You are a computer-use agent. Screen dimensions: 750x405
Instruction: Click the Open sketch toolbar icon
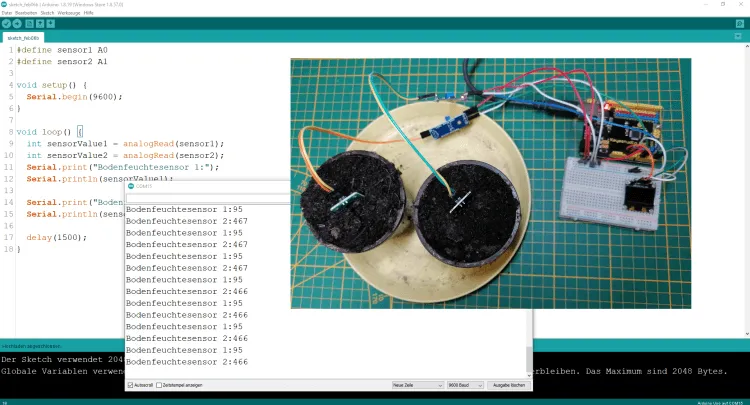pyautogui.click(x=40, y=22)
